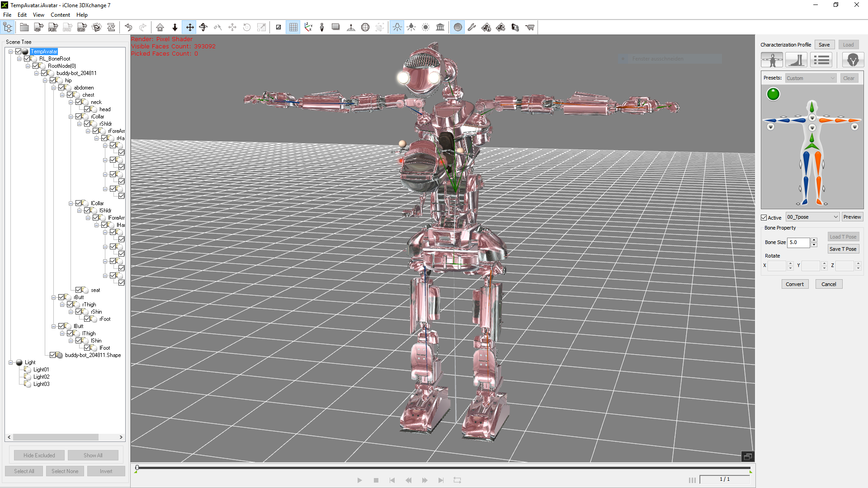Image resolution: width=868 pixels, height=488 pixels.
Task: Collapse the chest tree node
Action: coord(62,95)
